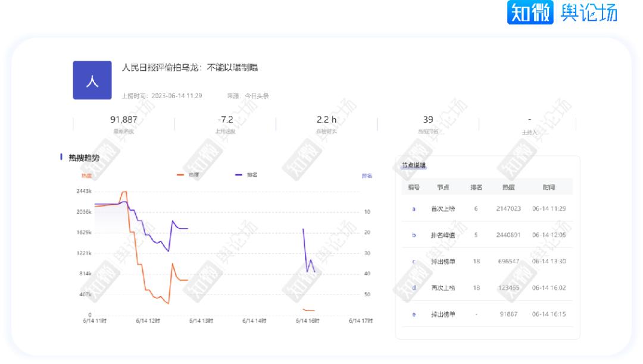Viewport: 643px width, 364px height.
Task: Click the 主持人 label under the dash
Action: 529,132
